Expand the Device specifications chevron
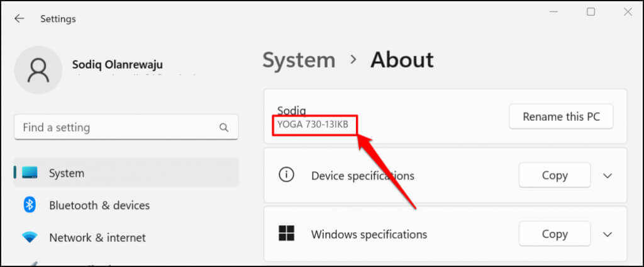Image resolution: width=644 pixels, height=267 pixels. point(608,176)
